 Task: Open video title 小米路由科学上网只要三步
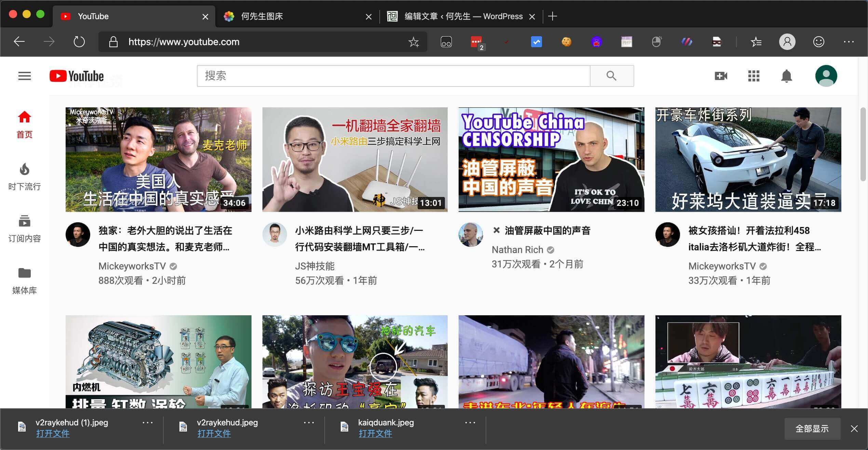(x=360, y=239)
